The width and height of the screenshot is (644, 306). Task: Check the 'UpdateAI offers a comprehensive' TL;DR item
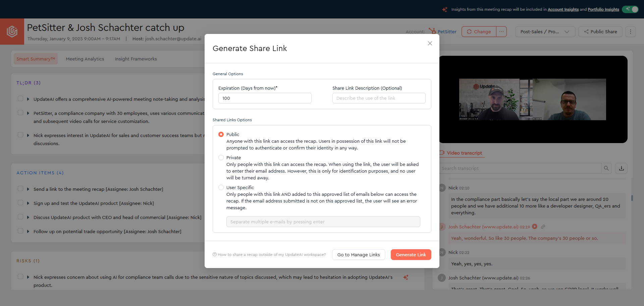click(x=20, y=99)
